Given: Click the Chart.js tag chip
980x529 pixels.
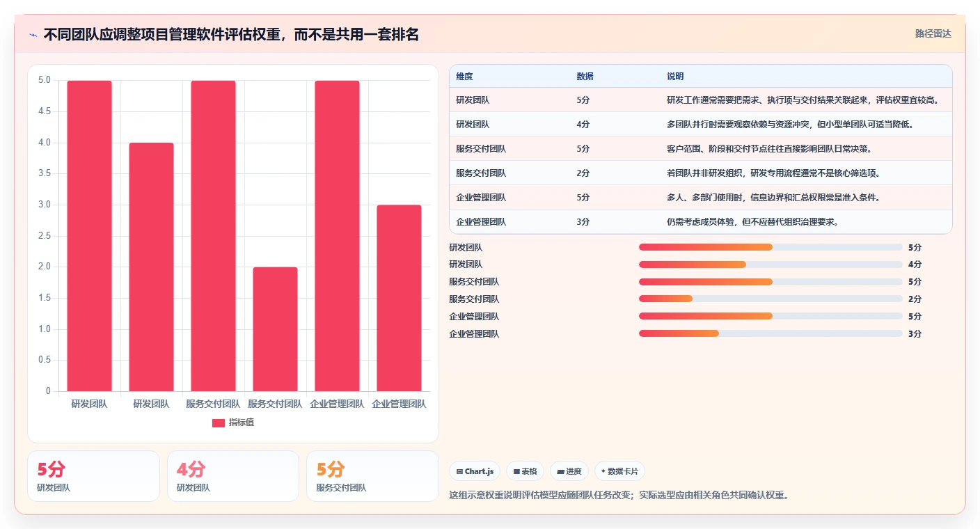Looking at the screenshot, I should click(x=475, y=471).
